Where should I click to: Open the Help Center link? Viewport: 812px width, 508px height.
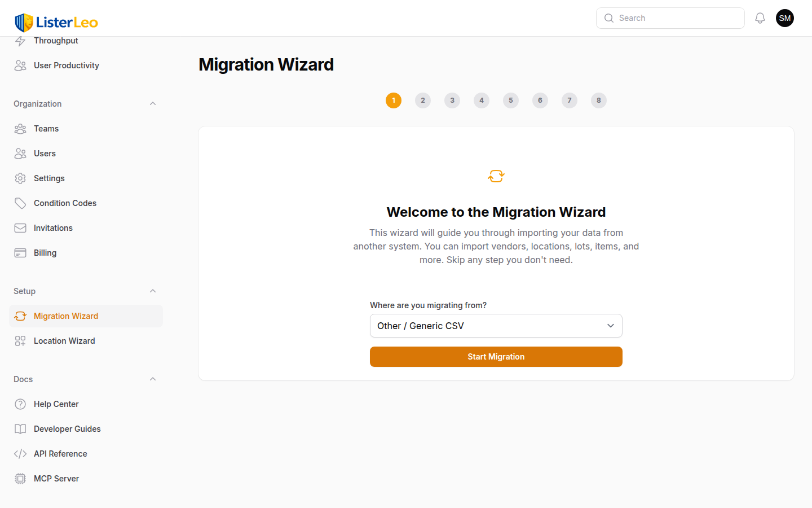pyautogui.click(x=56, y=404)
